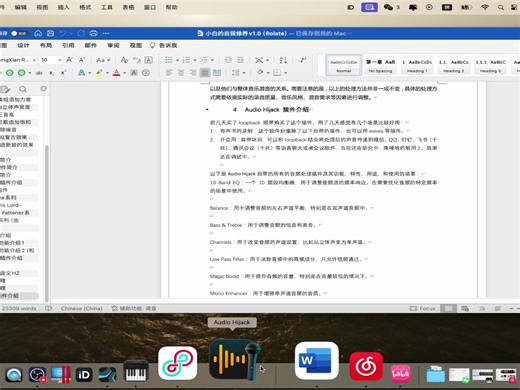
Task: Toggle show paragraph marks
Action: 302,60
